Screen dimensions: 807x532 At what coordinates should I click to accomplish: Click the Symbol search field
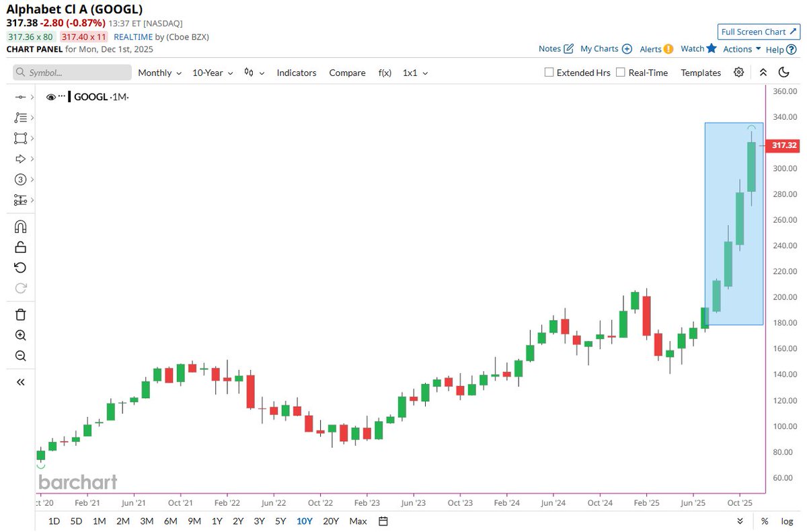click(x=72, y=73)
